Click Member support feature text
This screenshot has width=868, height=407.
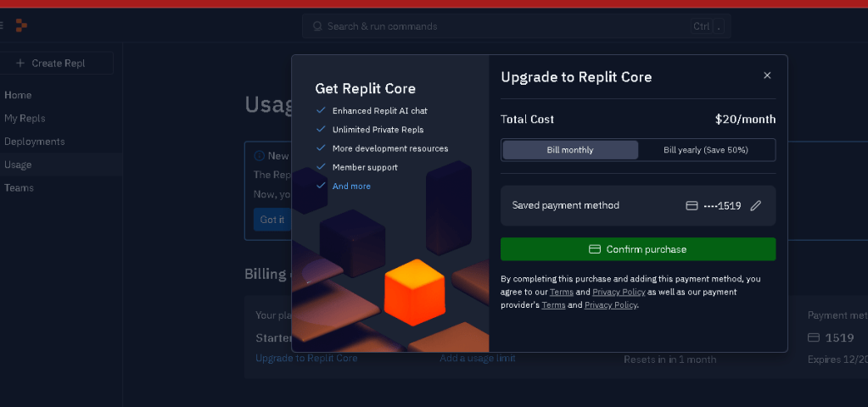pos(365,168)
